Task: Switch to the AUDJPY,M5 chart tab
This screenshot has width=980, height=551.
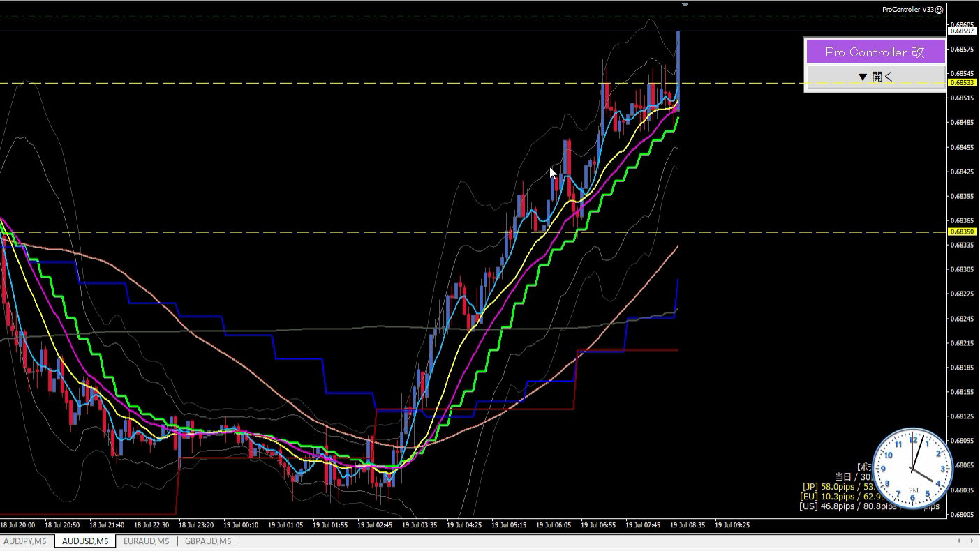Action: click(x=25, y=541)
